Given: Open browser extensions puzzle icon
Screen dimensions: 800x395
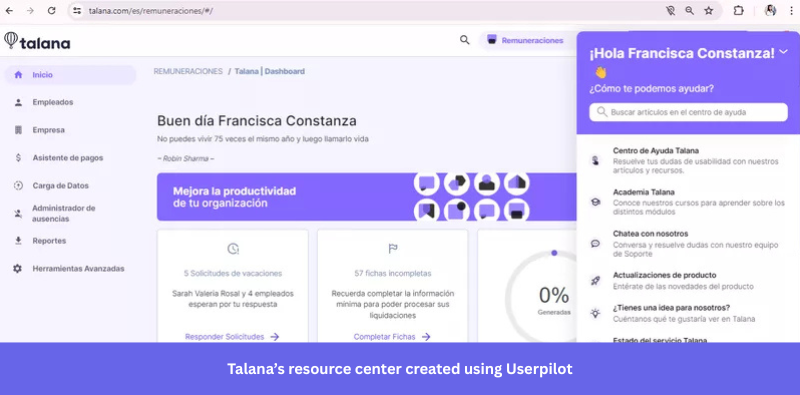Looking at the screenshot, I should [738, 11].
